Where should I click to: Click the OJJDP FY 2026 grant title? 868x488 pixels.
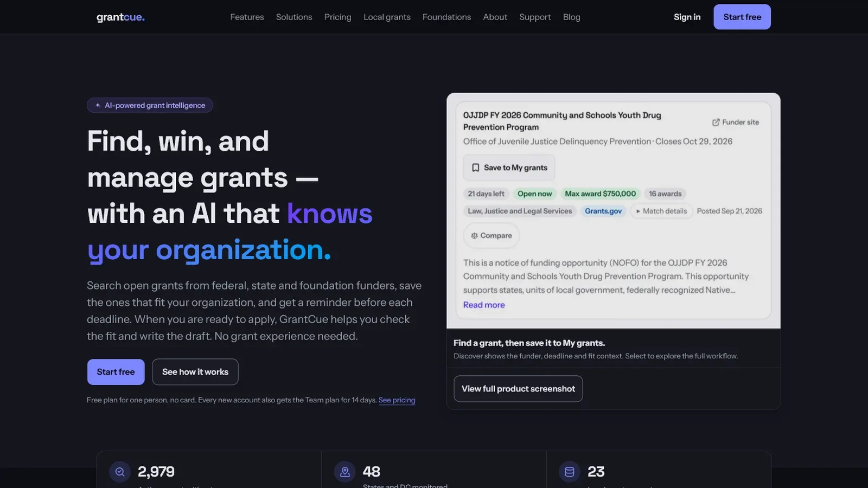562,121
